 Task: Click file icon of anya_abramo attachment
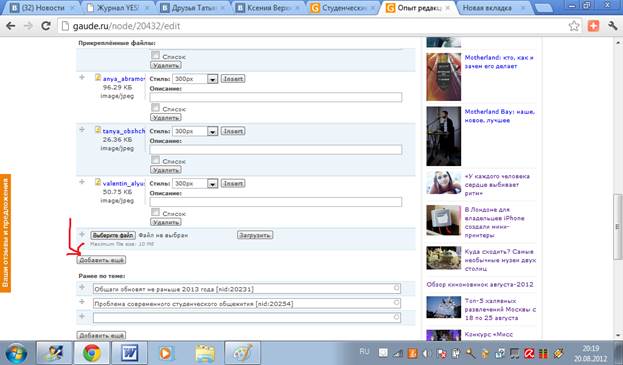(98, 77)
